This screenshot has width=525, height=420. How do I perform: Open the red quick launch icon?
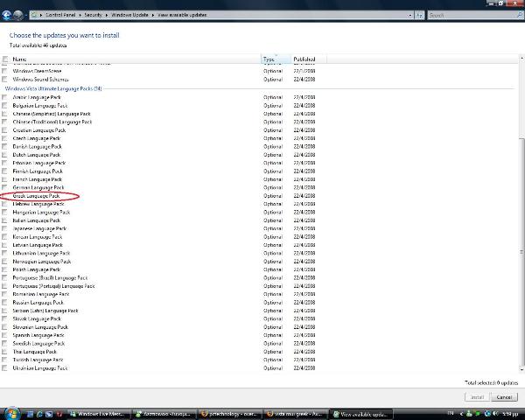point(59,414)
